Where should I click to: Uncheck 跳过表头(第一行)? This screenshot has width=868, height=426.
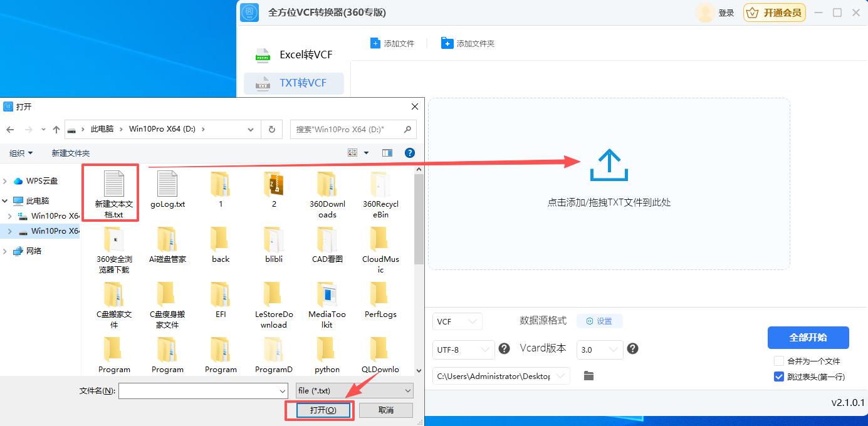coord(779,377)
